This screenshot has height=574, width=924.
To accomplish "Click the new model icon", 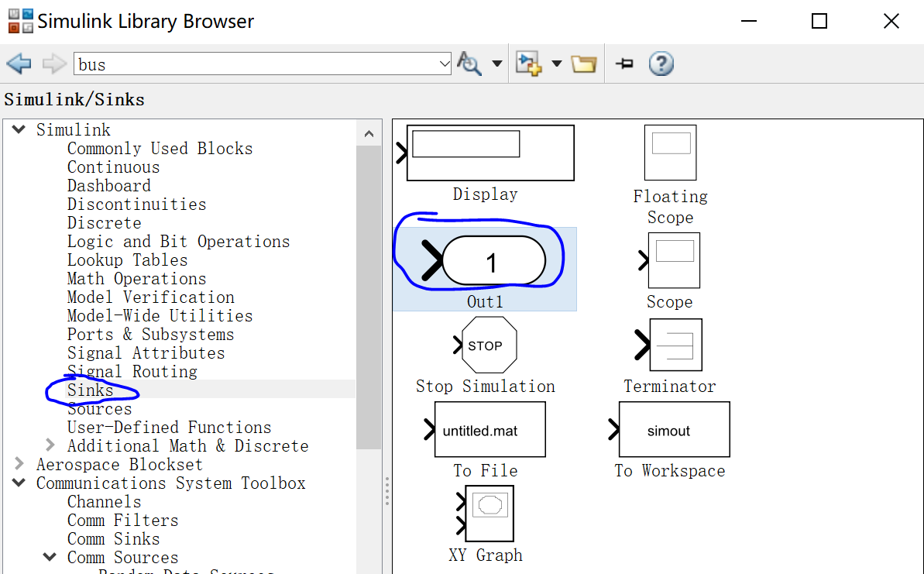I will point(528,63).
